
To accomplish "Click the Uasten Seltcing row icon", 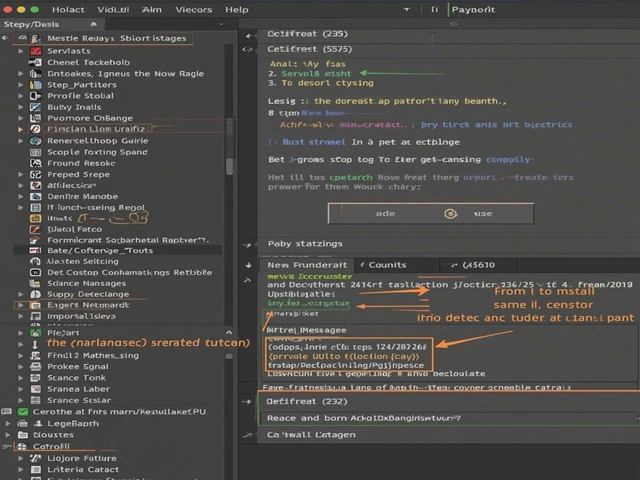I will 36,261.
